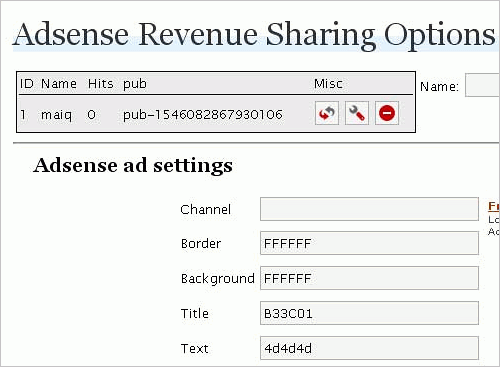Select the maiq name cell
This screenshot has height=367, width=500.
pos(56,115)
